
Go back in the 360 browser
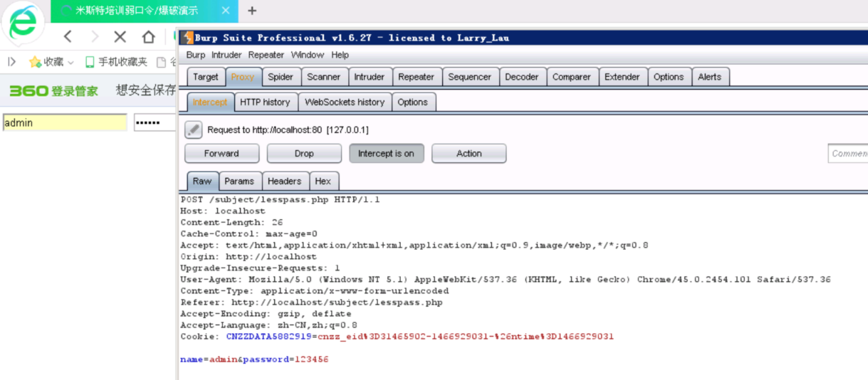pos(68,36)
